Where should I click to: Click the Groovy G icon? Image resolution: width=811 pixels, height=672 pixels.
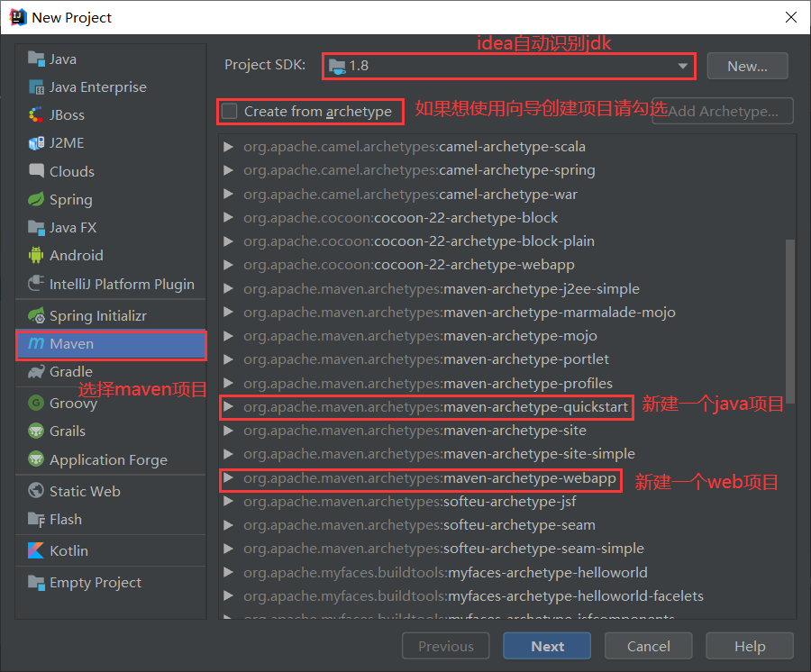click(x=36, y=403)
